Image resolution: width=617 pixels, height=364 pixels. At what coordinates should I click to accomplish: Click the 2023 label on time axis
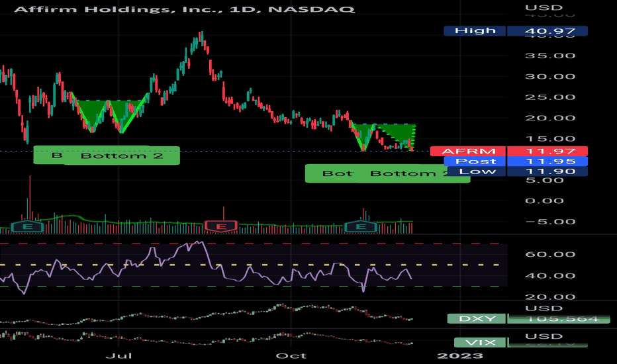[460, 356]
